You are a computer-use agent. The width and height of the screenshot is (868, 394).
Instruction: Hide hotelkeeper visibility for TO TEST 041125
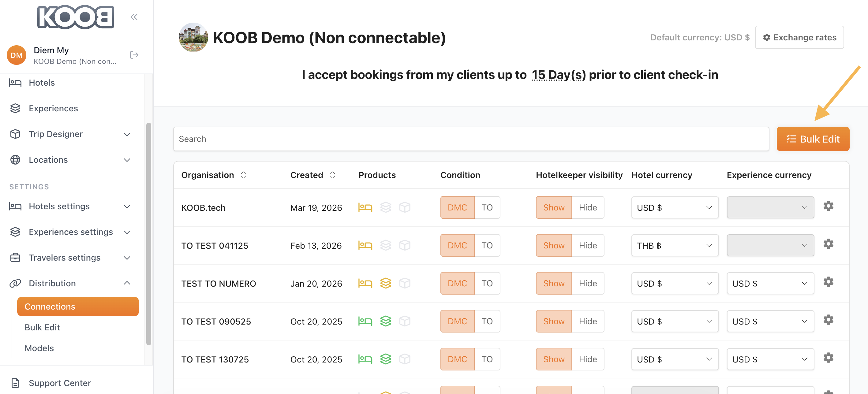tap(587, 246)
